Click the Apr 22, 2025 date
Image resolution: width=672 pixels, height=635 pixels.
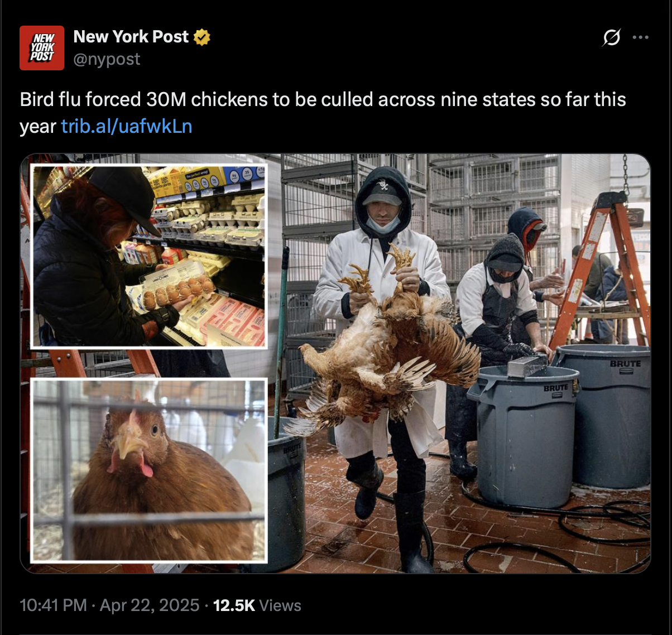click(150, 605)
